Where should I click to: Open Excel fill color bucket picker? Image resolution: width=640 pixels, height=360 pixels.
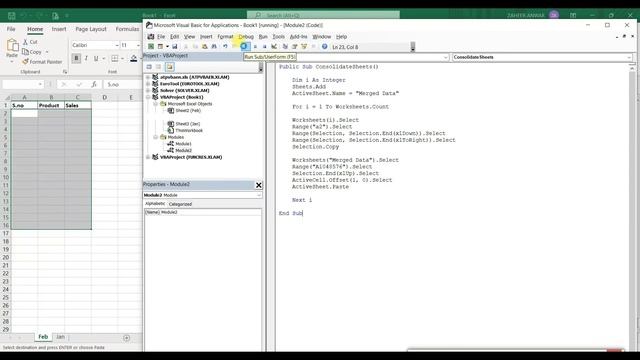(133, 58)
